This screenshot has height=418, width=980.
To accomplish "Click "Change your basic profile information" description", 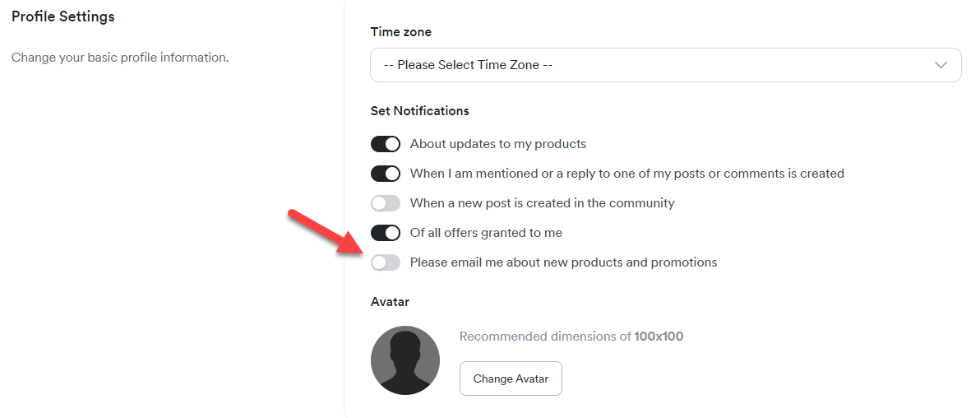I will pos(119,58).
